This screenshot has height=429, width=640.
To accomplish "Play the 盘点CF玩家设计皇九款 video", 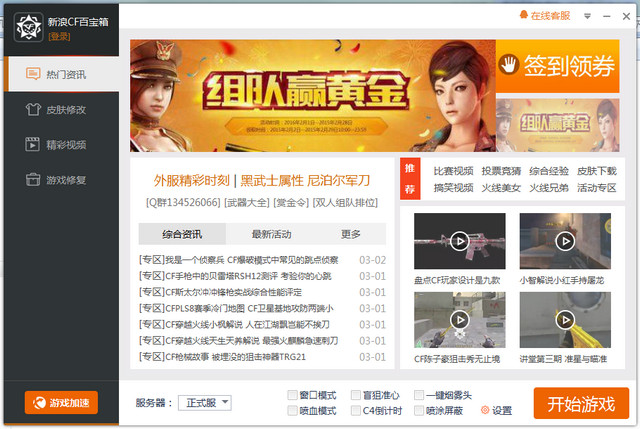I will [x=460, y=241].
